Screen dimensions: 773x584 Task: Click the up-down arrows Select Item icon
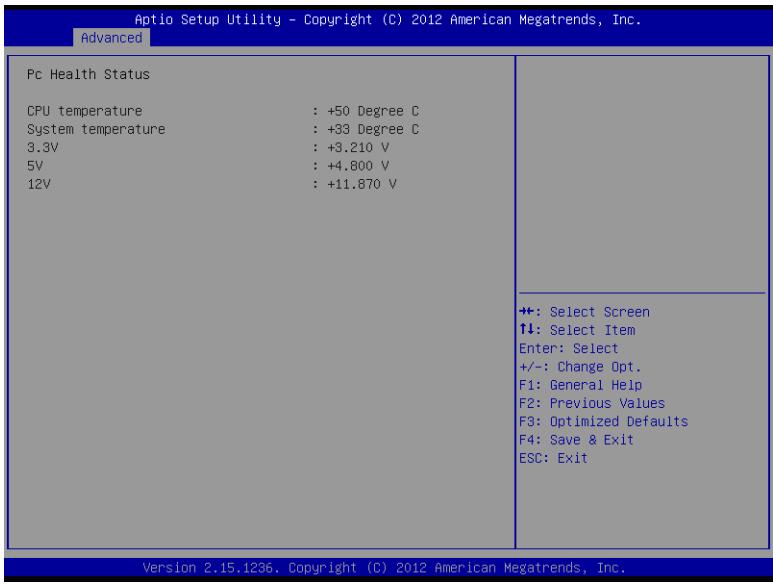point(527,329)
